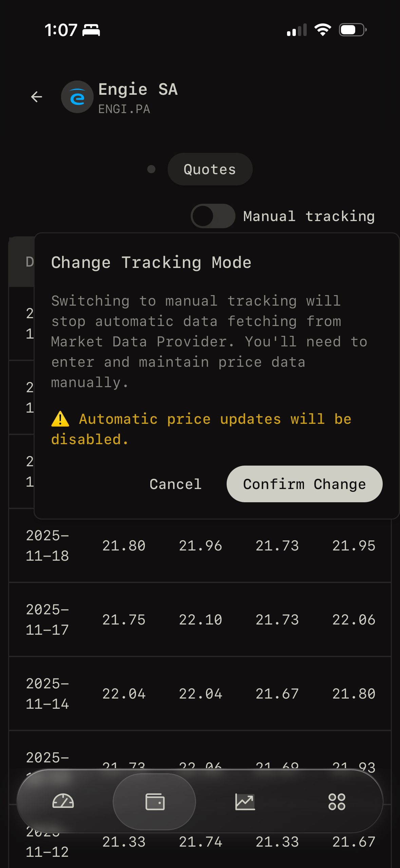
Task: Tap the Wi-Fi status icon
Action: [323, 30]
